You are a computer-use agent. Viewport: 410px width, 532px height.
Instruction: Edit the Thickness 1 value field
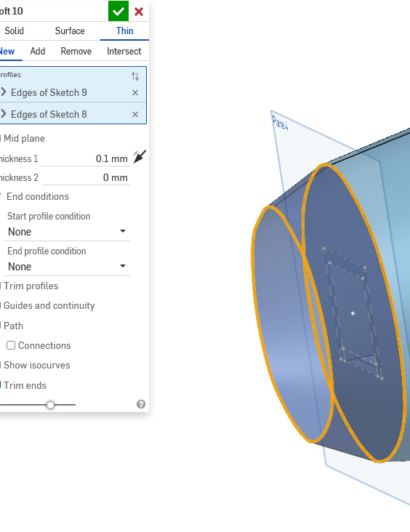86,158
